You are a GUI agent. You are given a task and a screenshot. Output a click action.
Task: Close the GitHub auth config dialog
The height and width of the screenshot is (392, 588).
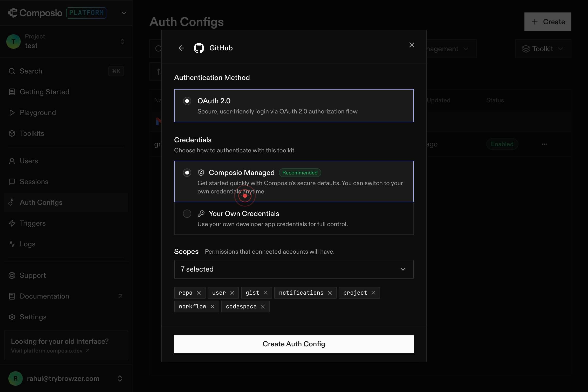pyautogui.click(x=412, y=45)
